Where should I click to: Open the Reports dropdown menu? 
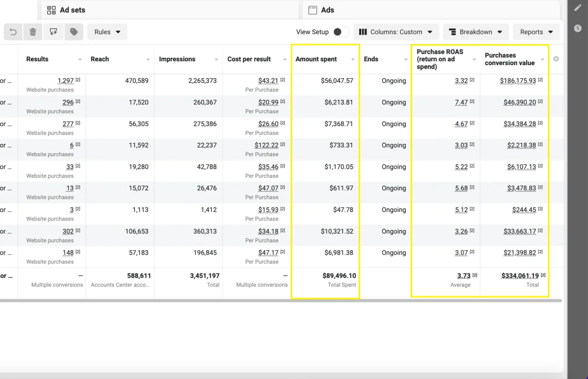537,32
